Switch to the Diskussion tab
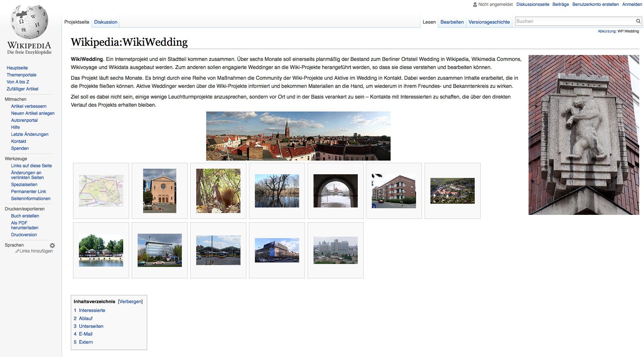The width and height of the screenshot is (644, 357). [105, 22]
